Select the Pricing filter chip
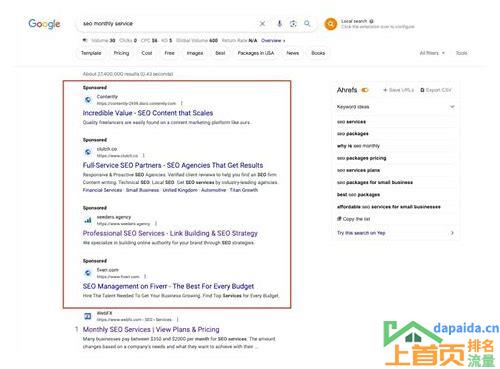Image resolution: width=500 pixels, height=369 pixels. (121, 53)
